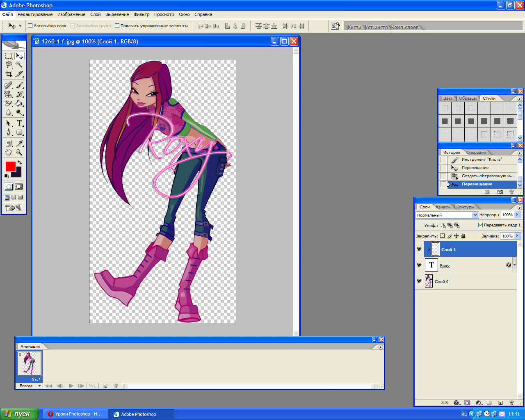Select the Eyedropper tool
525x420 pixels.
click(19, 143)
